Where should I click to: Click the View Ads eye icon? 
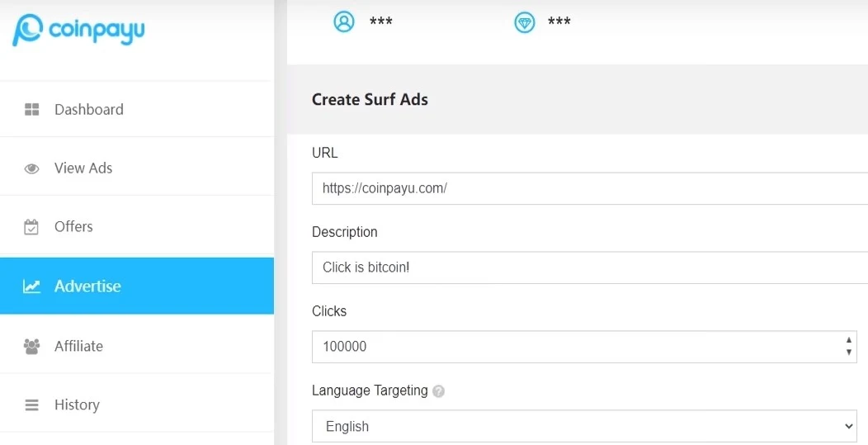click(x=32, y=168)
